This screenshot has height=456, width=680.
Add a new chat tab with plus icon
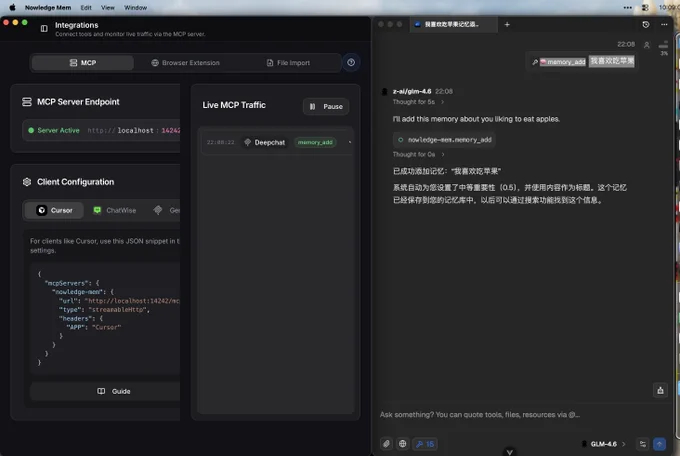507,24
